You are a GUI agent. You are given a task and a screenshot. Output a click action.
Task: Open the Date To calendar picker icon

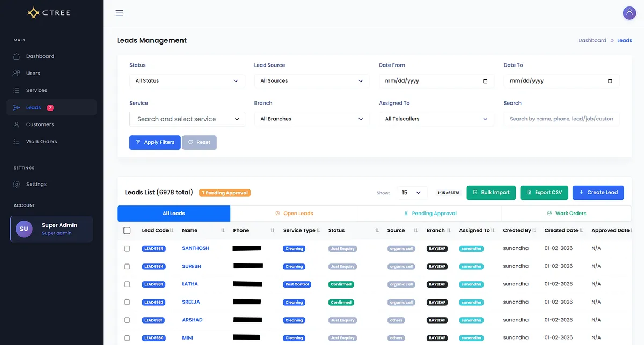pyautogui.click(x=610, y=81)
